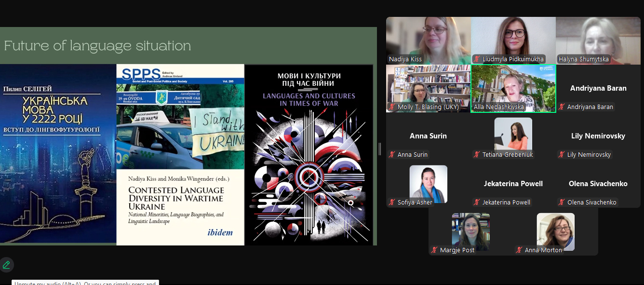Click the large Olena Sivachenko name text

[x=598, y=184]
